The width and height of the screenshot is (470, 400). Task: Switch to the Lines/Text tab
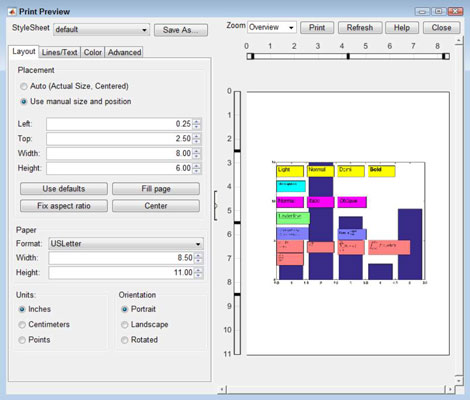point(60,52)
